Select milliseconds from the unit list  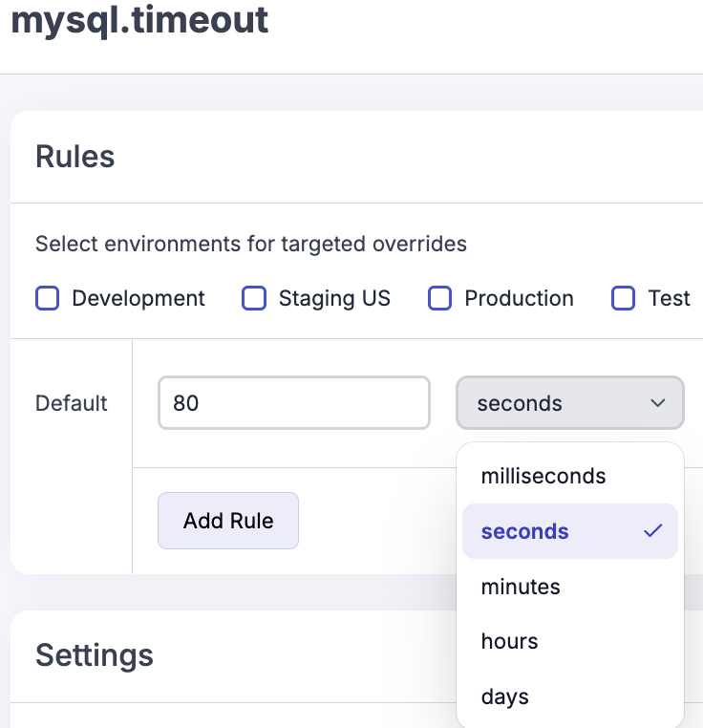pyautogui.click(x=543, y=476)
